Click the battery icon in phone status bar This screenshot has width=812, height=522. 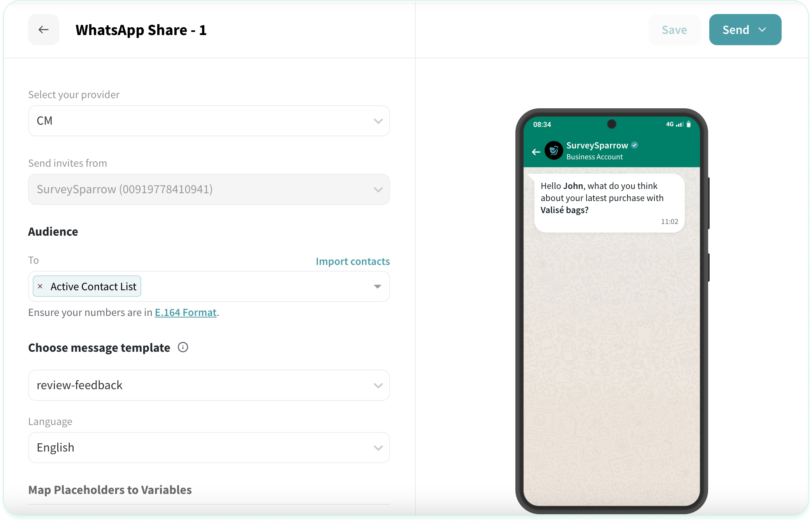(x=689, y=124)
